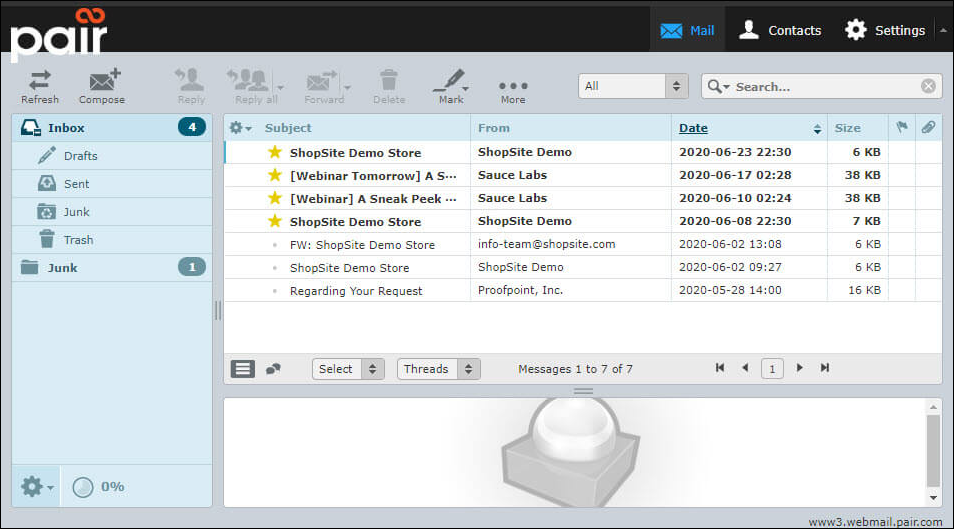Click the flag column header icon

[x=902, y=127]
